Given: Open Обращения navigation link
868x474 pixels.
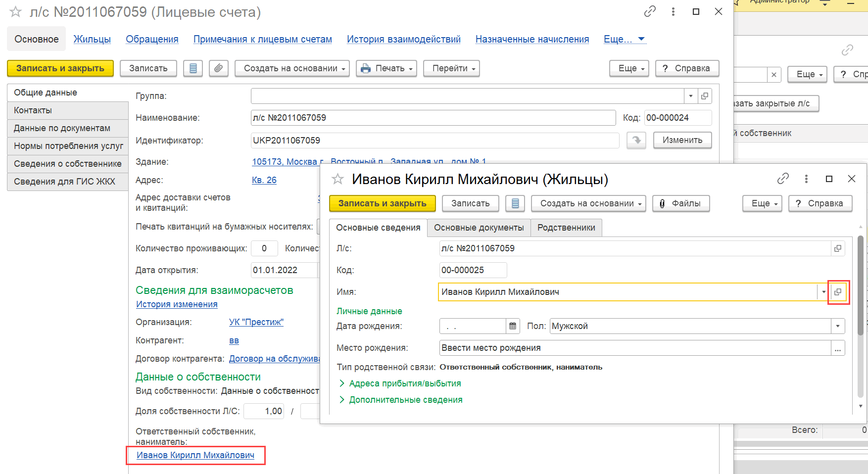Looking at the screenshot, I should [152, 39].
